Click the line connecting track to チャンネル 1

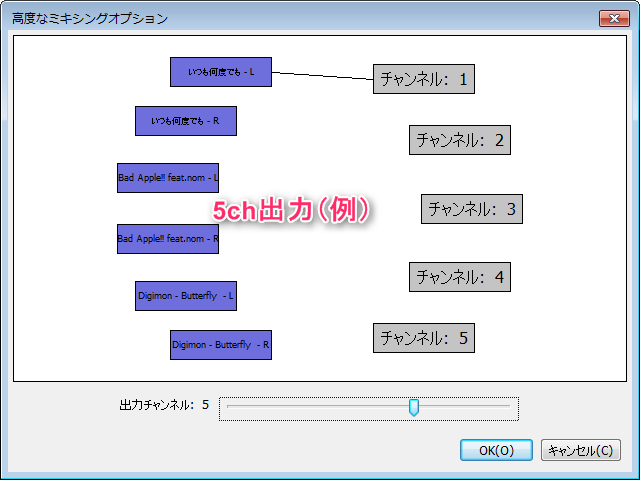322,76
